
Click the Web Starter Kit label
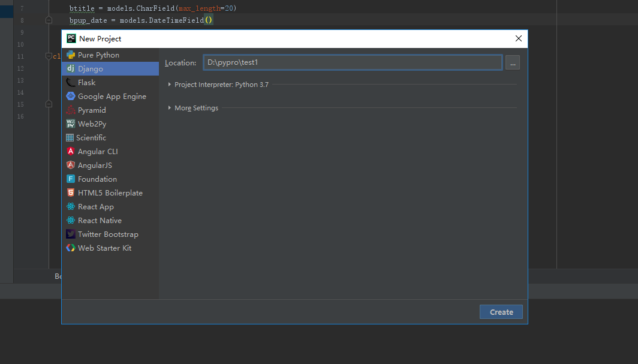[104, 248]
